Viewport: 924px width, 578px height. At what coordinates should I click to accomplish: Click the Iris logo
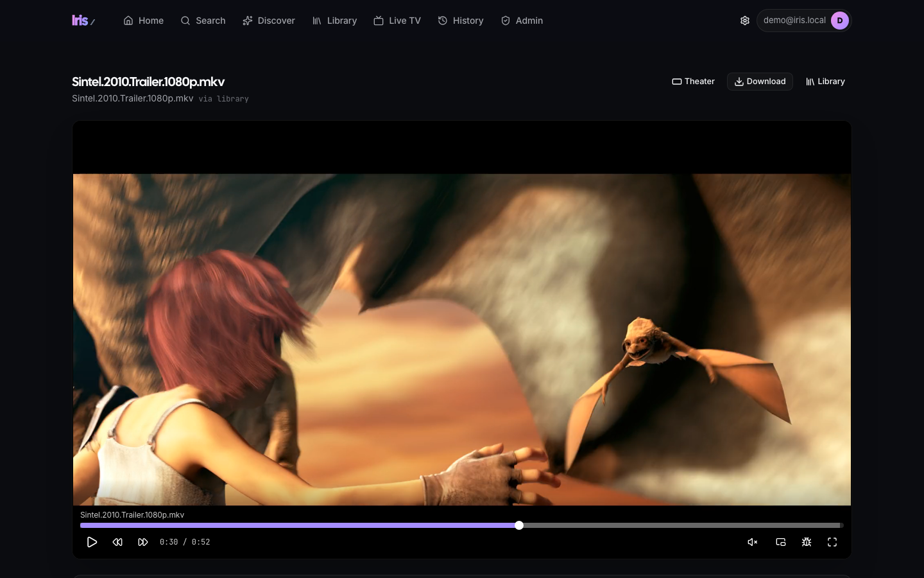[83, 21]
